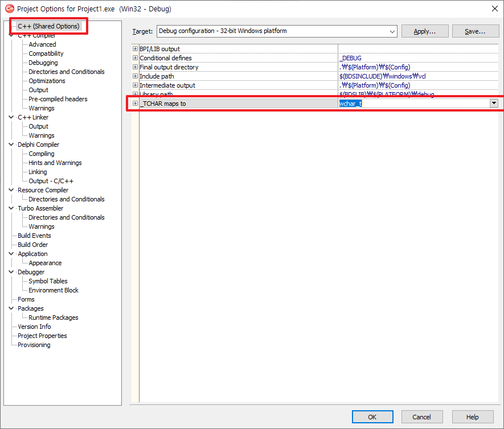Expand the Include path row
504x429 pixels.
coord(136,76)
